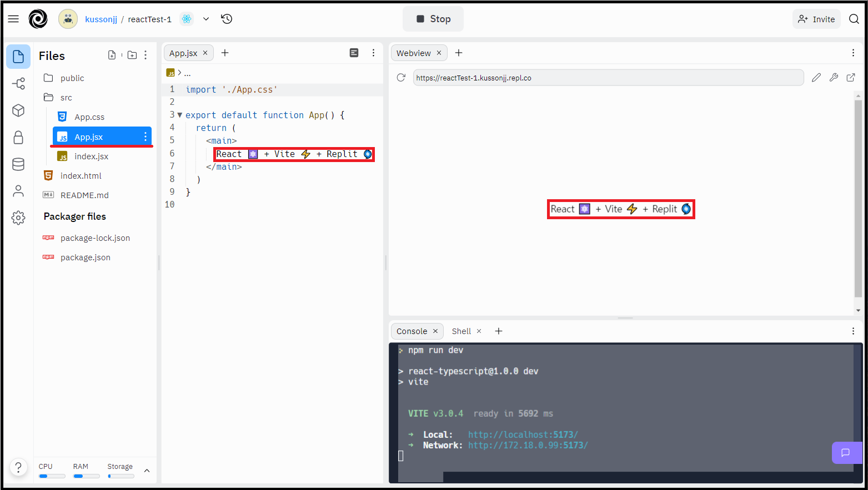Open the App.jsx file options menu
Viewport: 868px width, 490px height.
coord(145,137)
